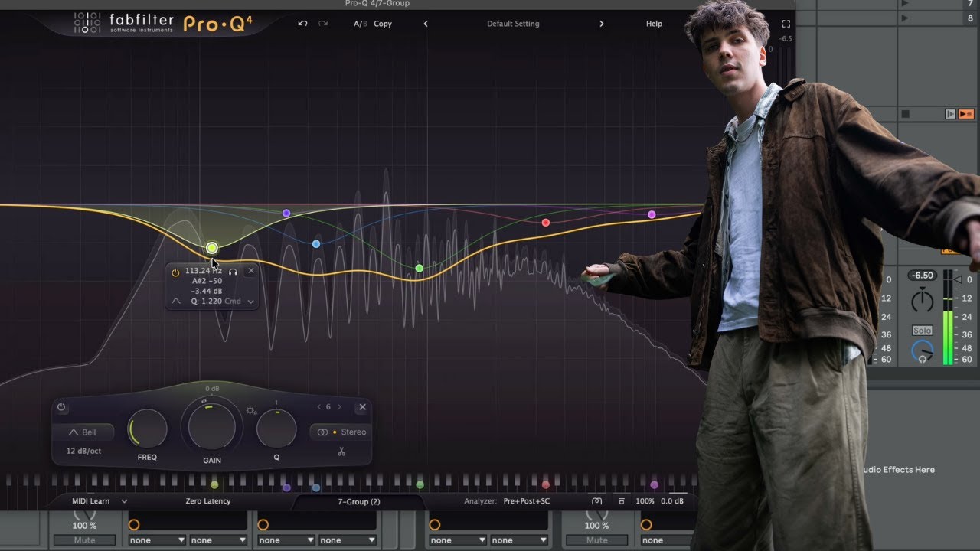Open first 'none' dropdown in Ableton device

point(158,540)
